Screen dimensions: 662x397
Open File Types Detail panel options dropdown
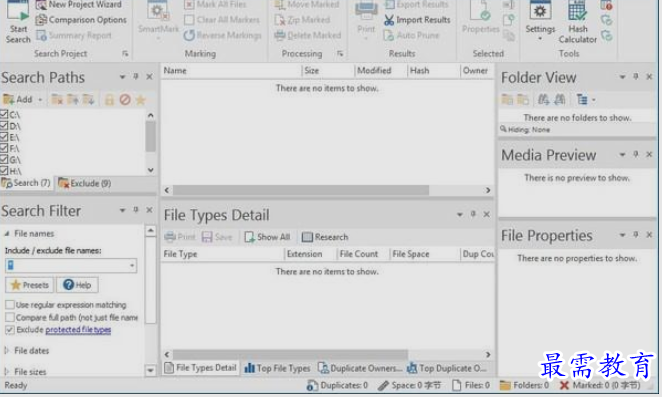[x=460, y=215]
